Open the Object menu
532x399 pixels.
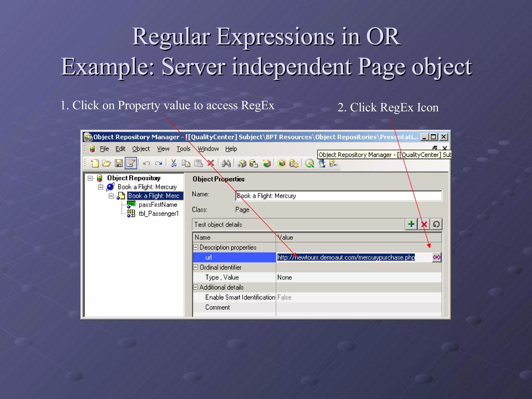click(141, 149)
